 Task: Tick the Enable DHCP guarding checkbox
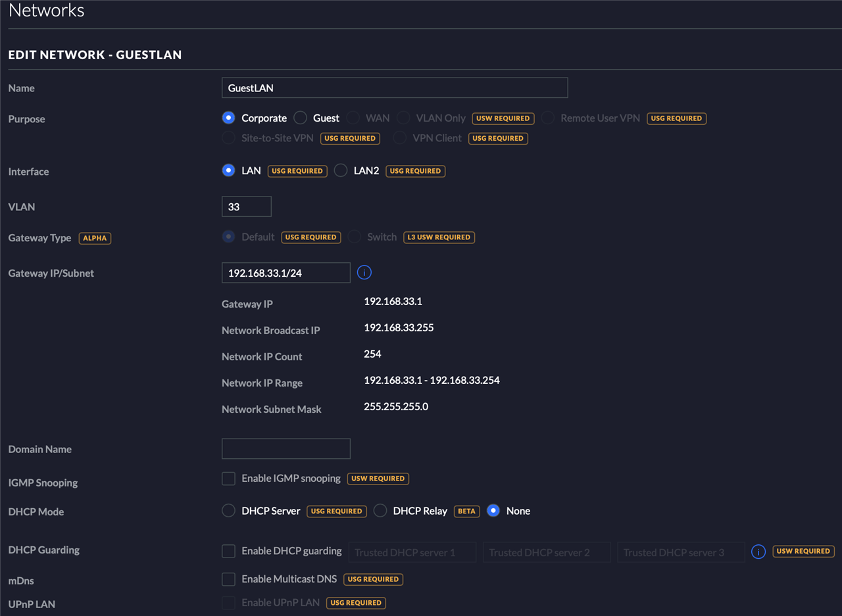(x=228, y=551)
